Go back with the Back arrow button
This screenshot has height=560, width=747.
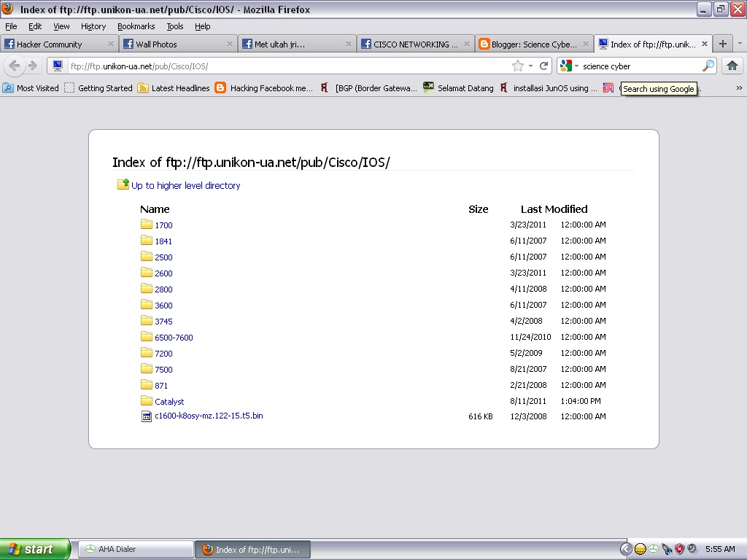(x=15, y=66)
